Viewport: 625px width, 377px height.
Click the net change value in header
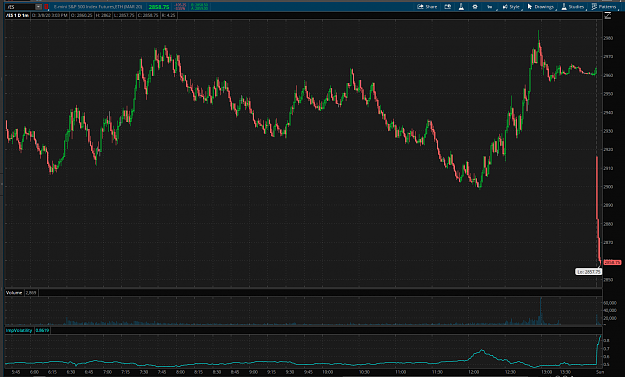click(x=180, y=7)
